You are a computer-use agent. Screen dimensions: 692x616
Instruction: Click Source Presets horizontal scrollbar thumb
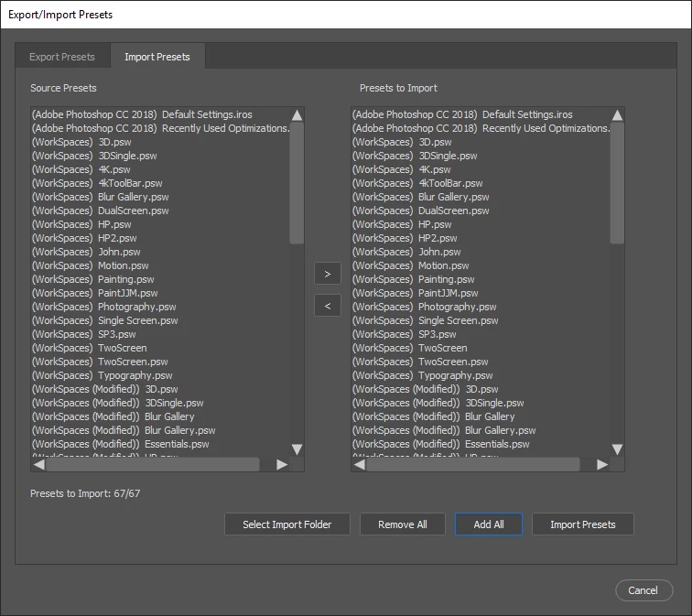[x=153, y=464]
